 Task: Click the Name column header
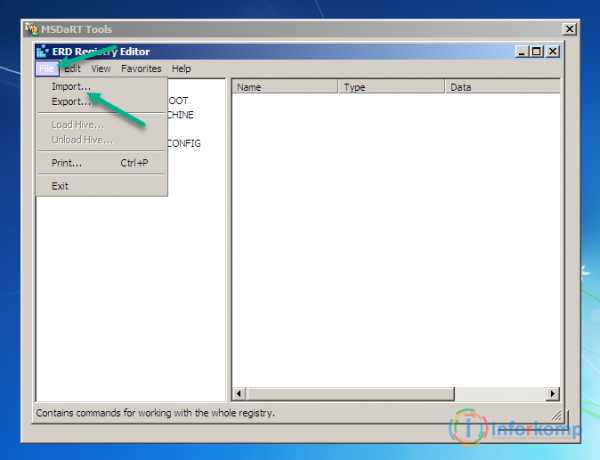tap(285, 87)
